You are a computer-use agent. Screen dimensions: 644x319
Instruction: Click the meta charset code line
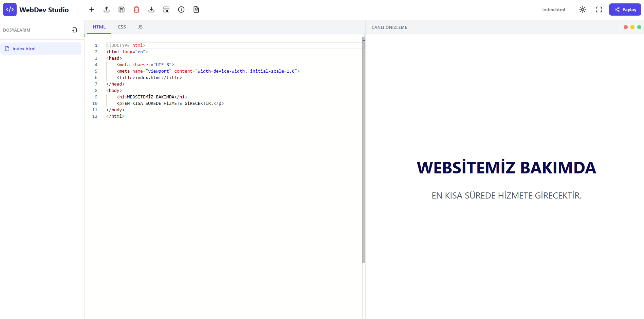tap(145, 65)
